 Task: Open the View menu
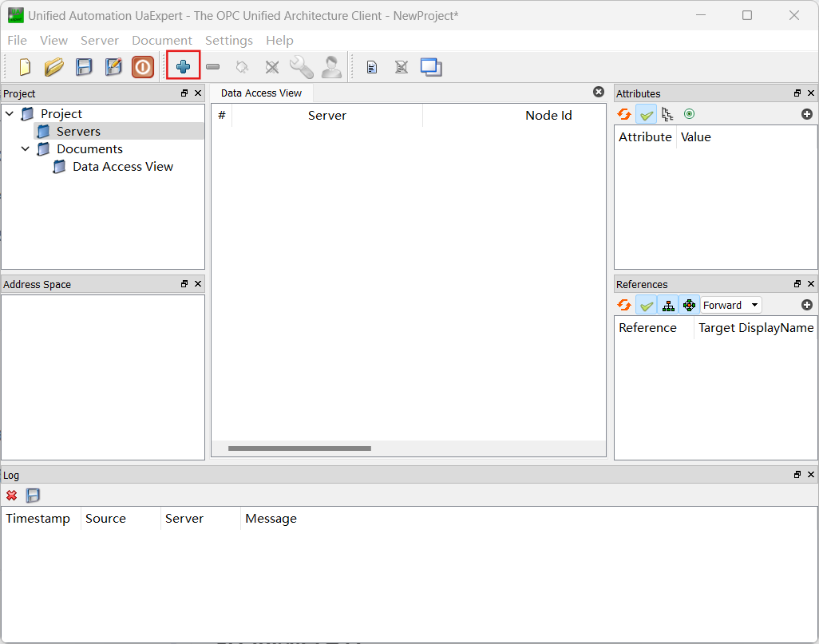click(x=53, y=40)
